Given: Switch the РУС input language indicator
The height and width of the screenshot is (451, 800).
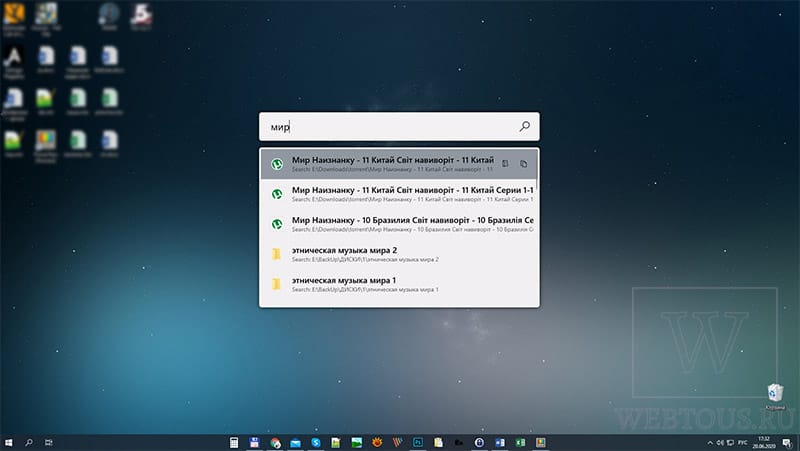Looking at the screenshot, I should pos(743,442).
